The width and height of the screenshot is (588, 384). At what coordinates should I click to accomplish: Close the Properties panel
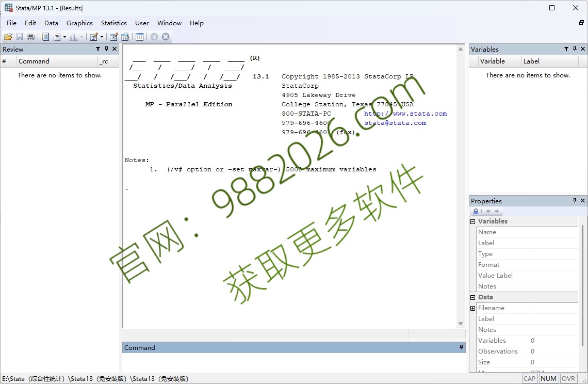pos(583,201)
